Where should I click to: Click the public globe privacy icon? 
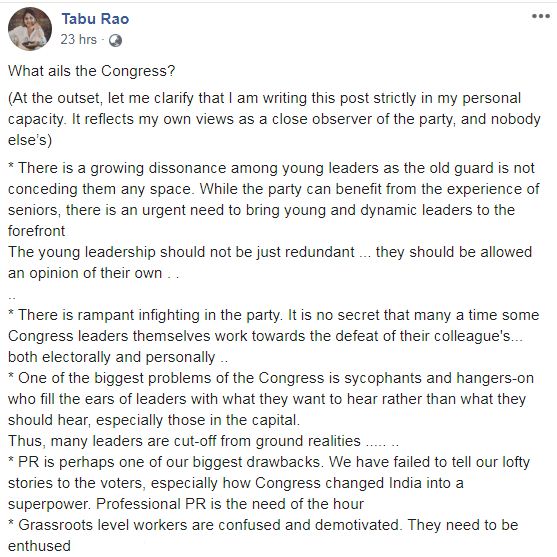tap(115, 40)
